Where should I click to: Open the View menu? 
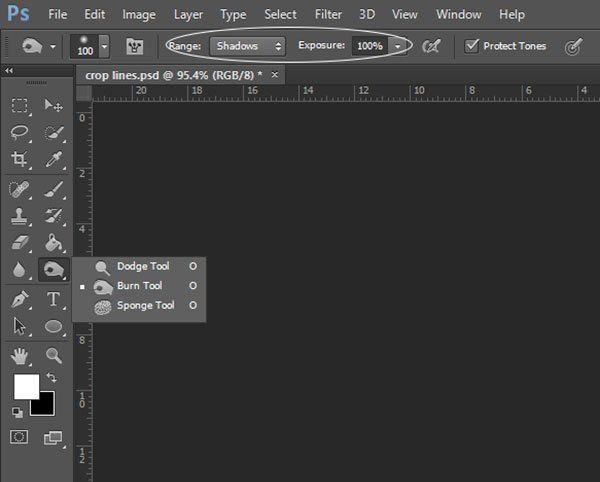click(x=404, y=15)
